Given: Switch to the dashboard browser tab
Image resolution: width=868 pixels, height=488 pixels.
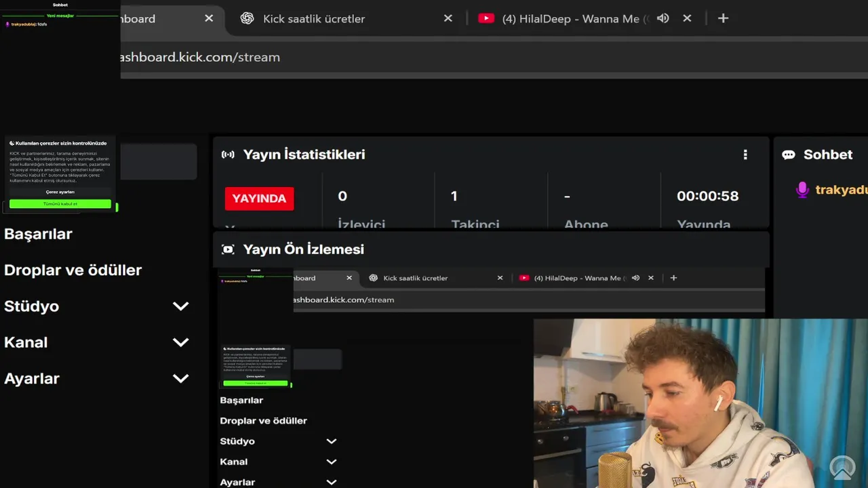Looking at the screenshot, I should pyautogui.click(x=172, y=18).
